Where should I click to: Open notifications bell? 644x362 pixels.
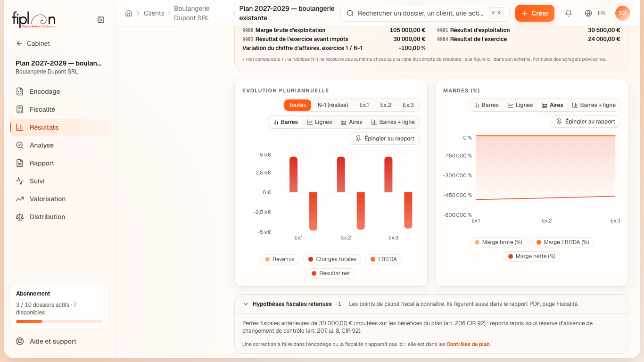pyautogui.click(x=569, y=13)
